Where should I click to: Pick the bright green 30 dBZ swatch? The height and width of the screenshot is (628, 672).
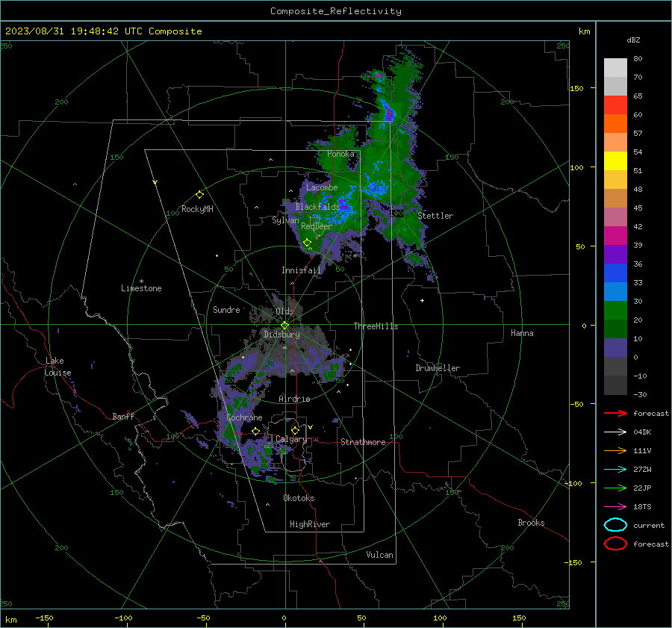[x=615, y=310]
